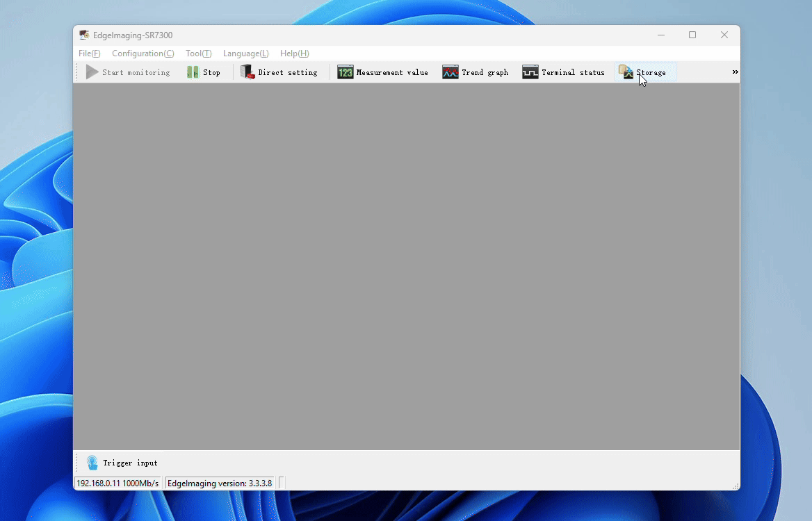This screenshot has height=521, width=812.
Task: Click the EdgeImaging title bar app icon
Action: click(x=84, y=35)
